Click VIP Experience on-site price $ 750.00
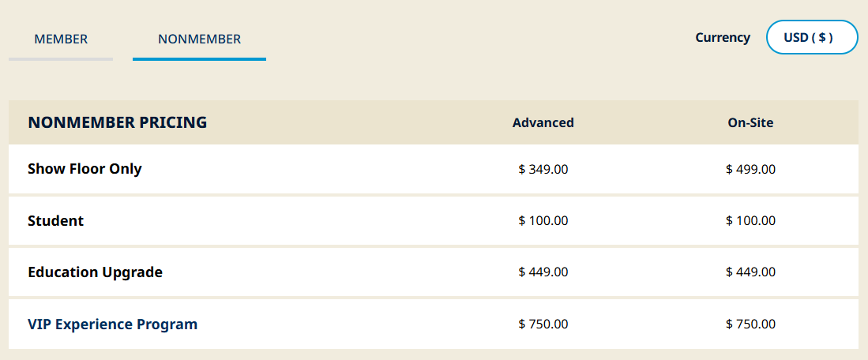This screenshot has height=360, width=868. tap(750, 324)
